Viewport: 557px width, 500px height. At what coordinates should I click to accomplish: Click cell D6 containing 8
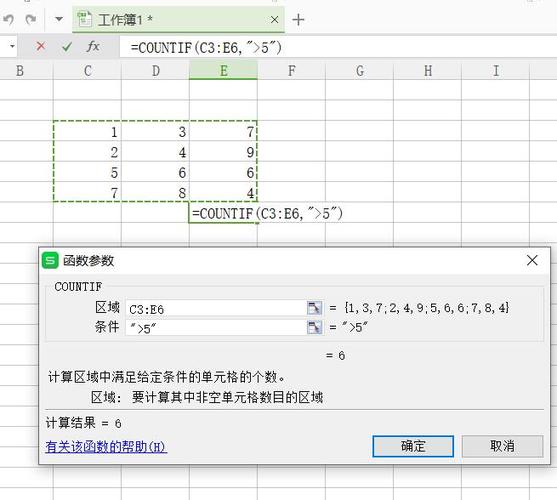[x=156, y=192]
